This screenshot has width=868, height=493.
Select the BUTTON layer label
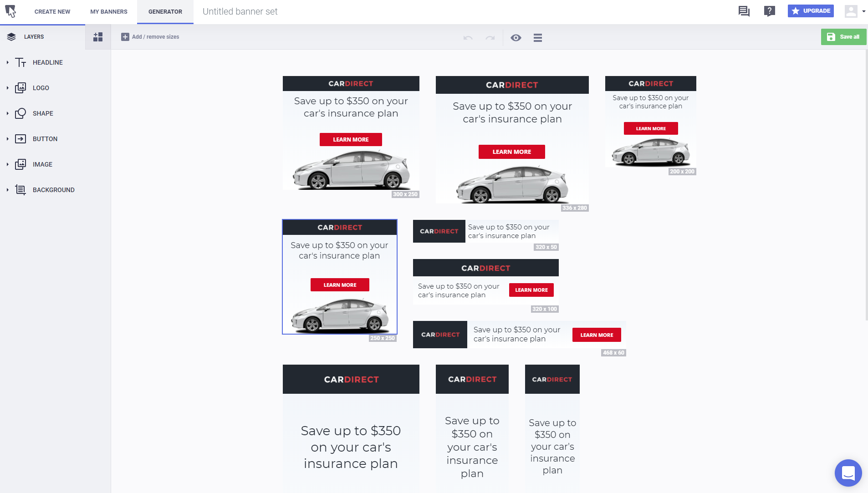coord(45,139)
